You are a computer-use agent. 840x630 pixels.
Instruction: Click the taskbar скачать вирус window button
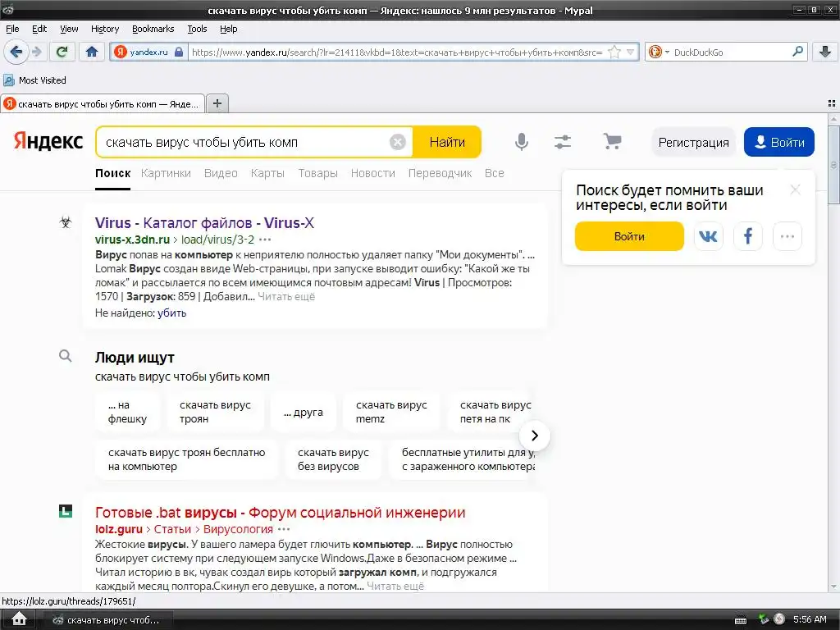tap(107, 620)
